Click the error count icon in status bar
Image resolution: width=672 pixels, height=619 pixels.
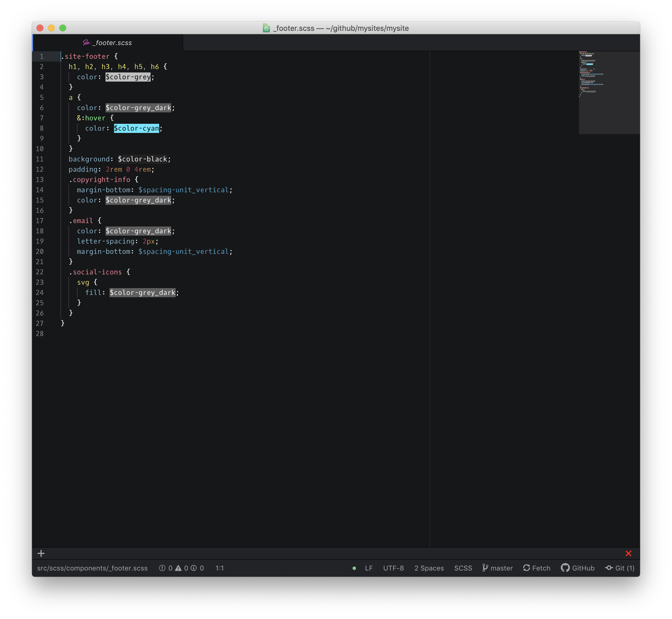click(x=163, y=568)
